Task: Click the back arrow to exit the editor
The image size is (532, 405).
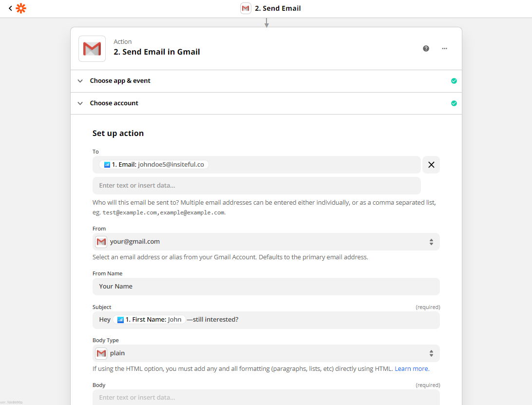Action: point(10,8)
